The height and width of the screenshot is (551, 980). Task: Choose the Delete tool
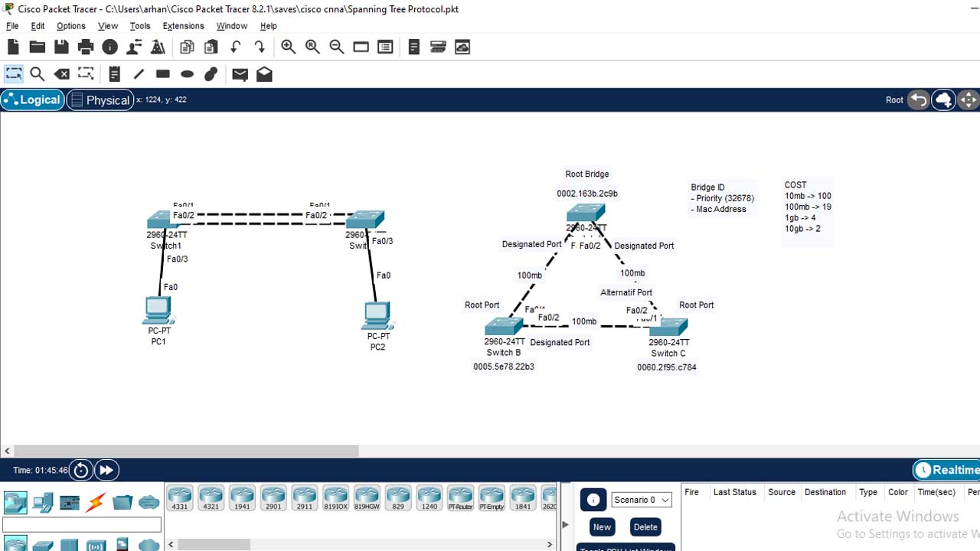(x=61, y=74)
